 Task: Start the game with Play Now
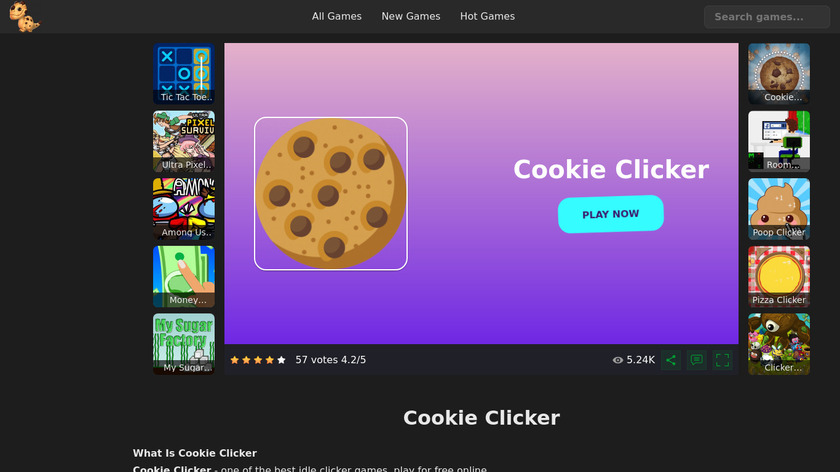click(611, 214)
